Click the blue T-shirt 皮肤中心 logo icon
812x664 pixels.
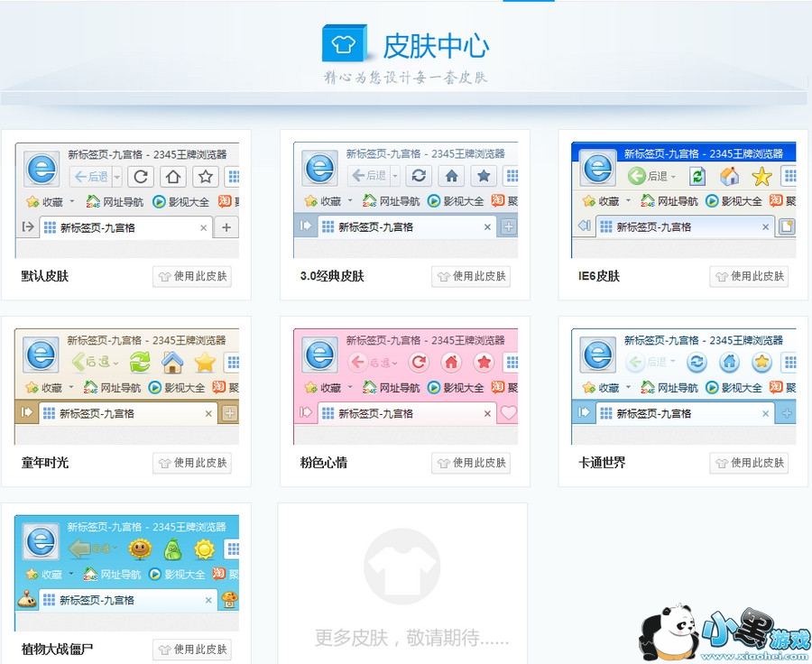(x=345, y=43)
